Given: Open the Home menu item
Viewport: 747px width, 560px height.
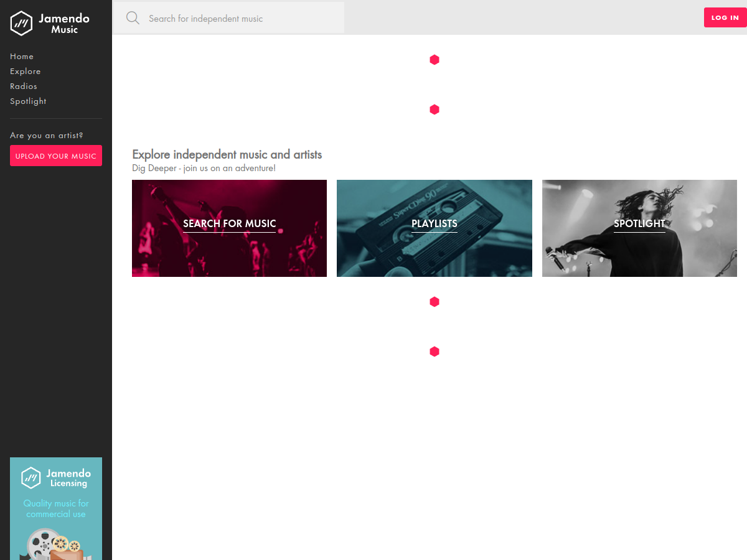Looking at the screenshot, I should coord(22,57).
